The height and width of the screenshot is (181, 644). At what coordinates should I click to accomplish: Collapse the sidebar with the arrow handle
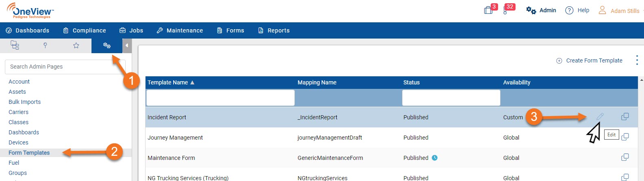(127, 45)
